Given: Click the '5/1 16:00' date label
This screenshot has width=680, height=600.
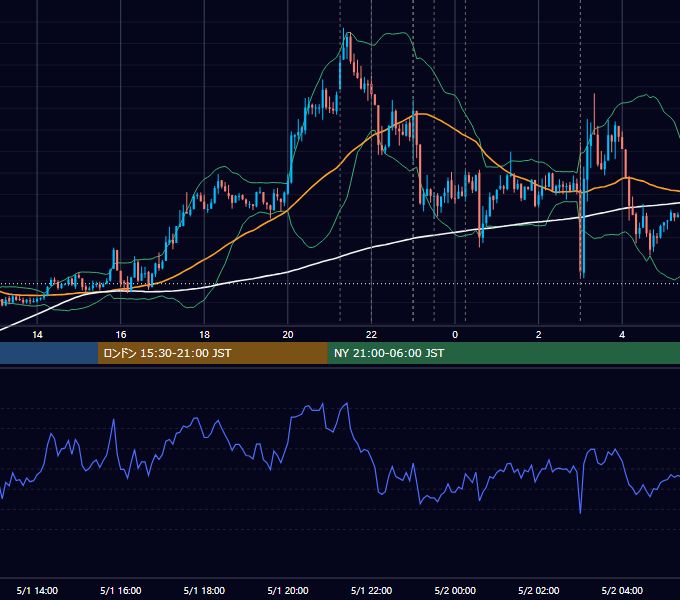Looking at the screenshot, I should [121, 590].
